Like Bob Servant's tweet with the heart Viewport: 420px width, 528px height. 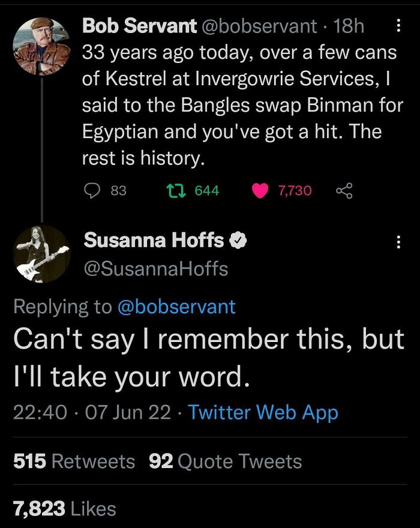(x=260, y=191)
